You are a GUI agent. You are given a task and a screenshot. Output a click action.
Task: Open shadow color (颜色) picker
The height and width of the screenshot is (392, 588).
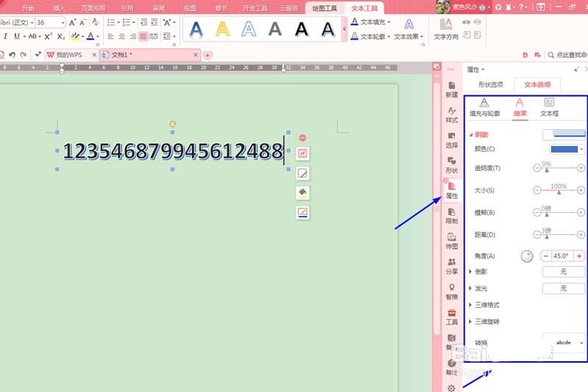(566, 150)
